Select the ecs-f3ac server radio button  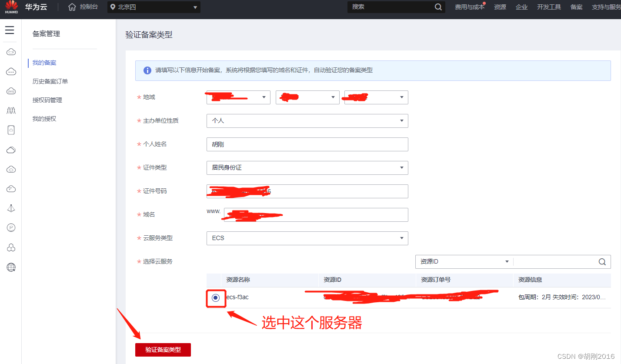(216, 298)
